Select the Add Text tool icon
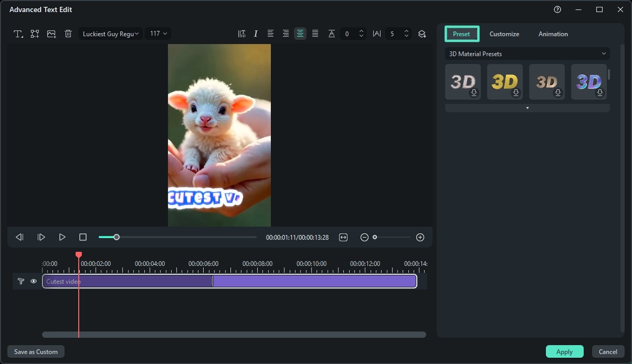The height and width of the screenshot is (364, 632). point(18,34)
